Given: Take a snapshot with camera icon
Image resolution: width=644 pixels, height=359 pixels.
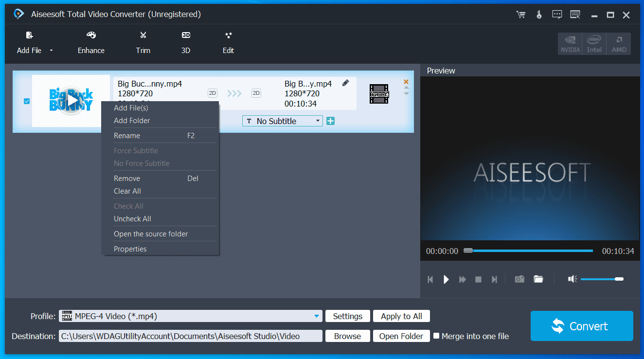Looking at the screenshot, I should tap(519, 279).
